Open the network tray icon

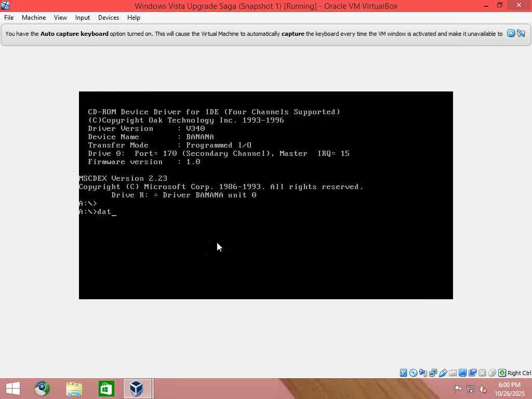point(470,389)
